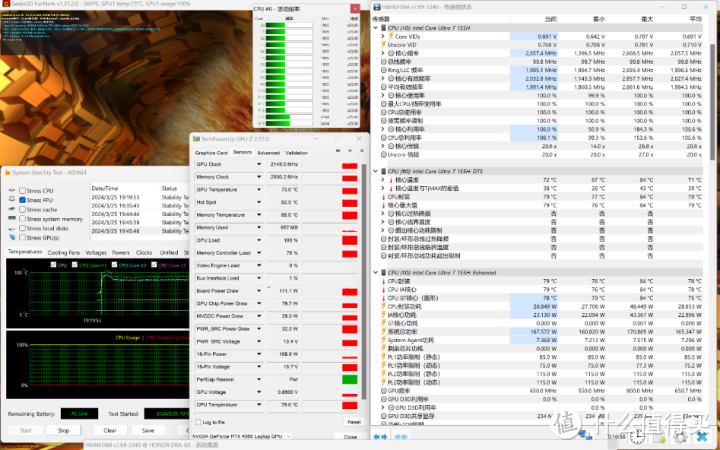Click Powers tab in AIDA64
This screenshot has width=720, height=450.
(x=121, y=253)
